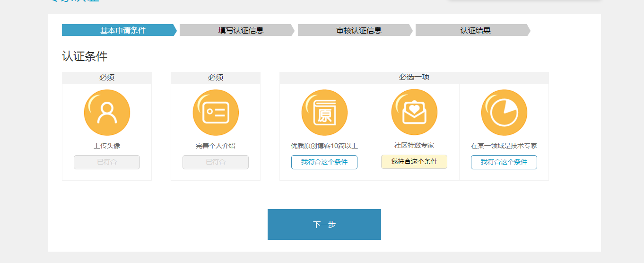
Task: Click the 社区特邀专家 label
Action: point(414,145)
